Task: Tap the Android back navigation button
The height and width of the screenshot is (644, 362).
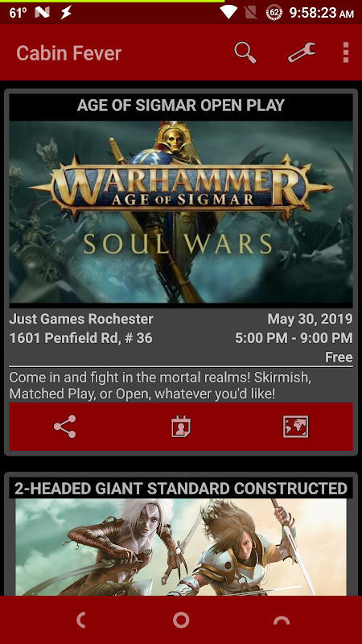Action: [x=81, y=620]
